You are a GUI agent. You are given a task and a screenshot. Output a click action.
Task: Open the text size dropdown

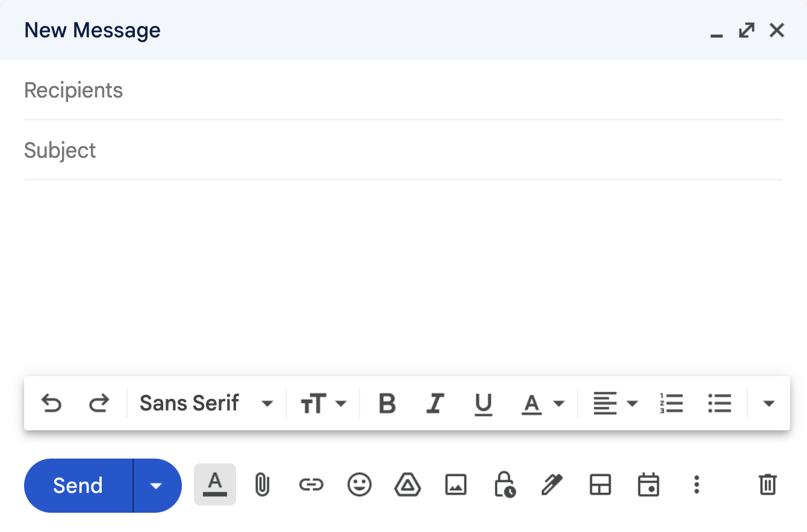323,403
